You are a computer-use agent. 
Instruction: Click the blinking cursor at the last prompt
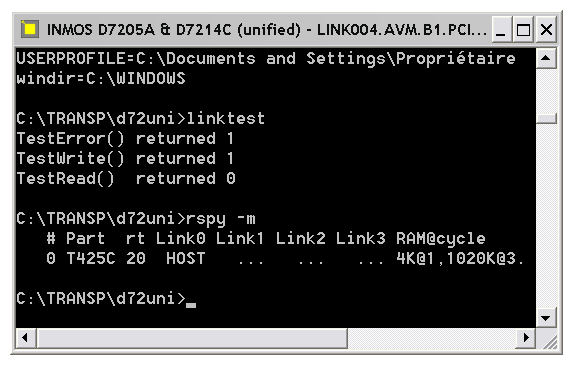(191, 304)
